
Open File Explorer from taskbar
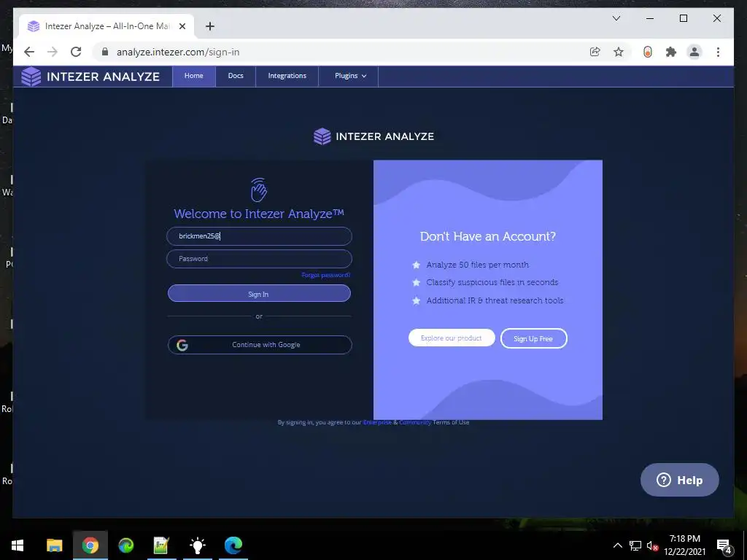tap(54, 545)
